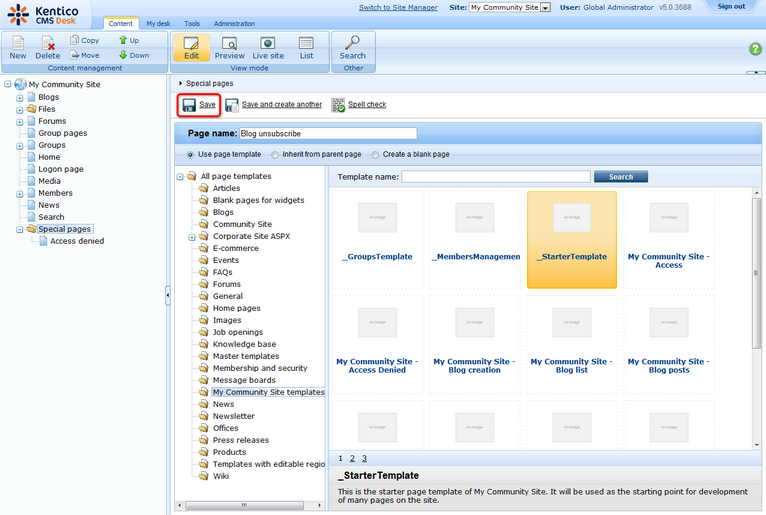
Task: Select My Community Site - Blog creation template
Action: point(474,344)
